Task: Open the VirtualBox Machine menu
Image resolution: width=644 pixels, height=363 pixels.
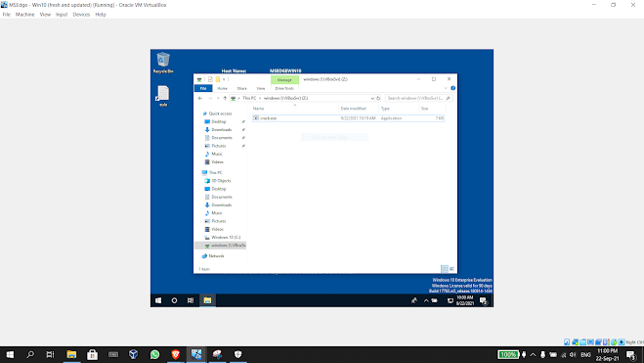Action: tap(25, 15)
